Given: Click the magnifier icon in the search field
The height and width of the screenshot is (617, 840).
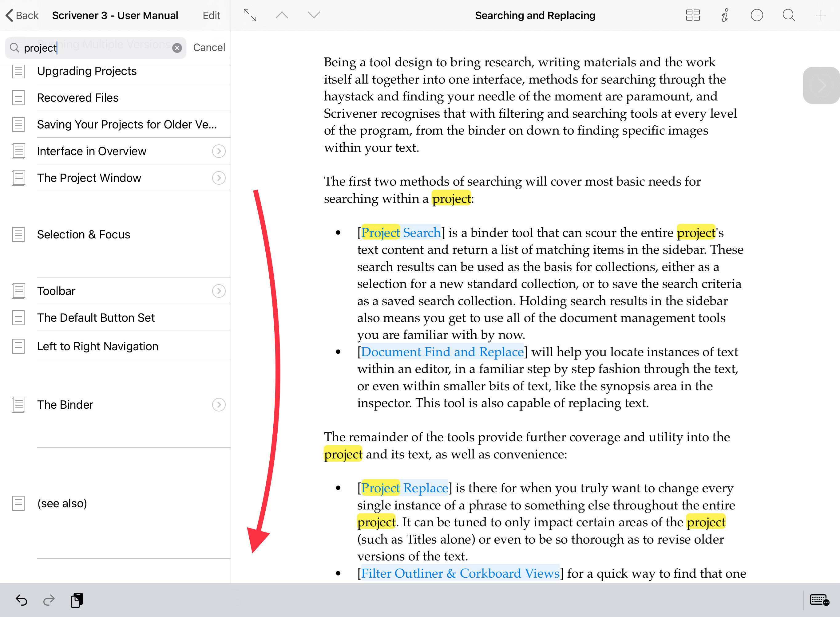Looking at the screenshot, I should coord(14,48).
